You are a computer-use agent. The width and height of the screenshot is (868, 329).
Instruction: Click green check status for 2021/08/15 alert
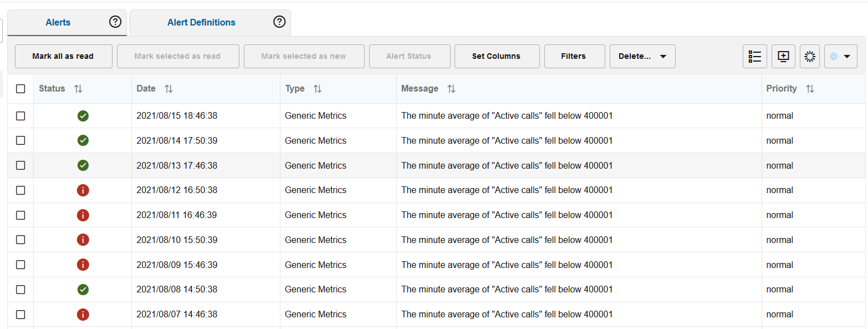click(83, 116)
